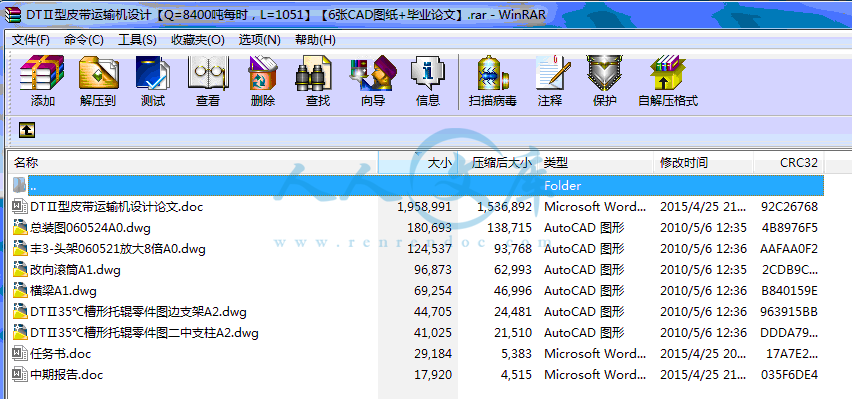Select the file 横梁A1.dwg
Image resolution: width=852 pixels, height=399 pixels.
pyautogui.click(x=64, y=291)
